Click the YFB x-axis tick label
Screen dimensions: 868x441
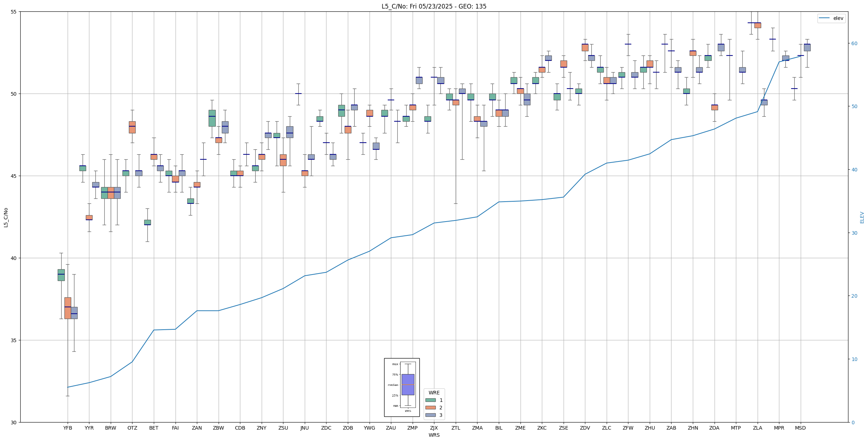68,428
